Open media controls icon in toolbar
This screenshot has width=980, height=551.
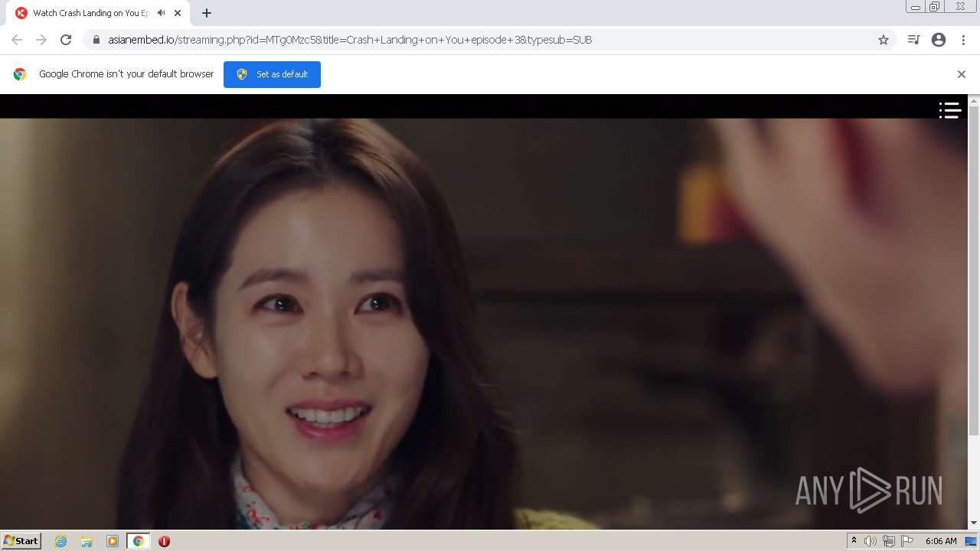[913, 40]
